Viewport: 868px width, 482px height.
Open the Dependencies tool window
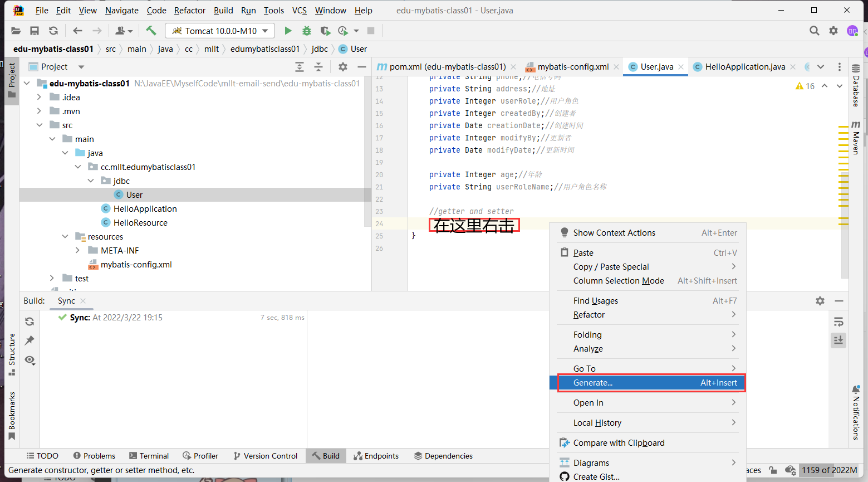(x=443, y=456)
